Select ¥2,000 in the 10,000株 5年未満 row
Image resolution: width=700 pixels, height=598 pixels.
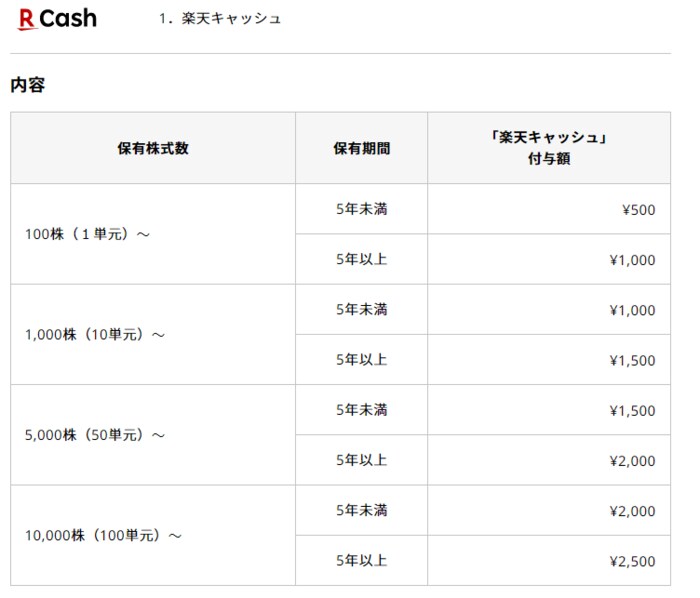point(632,511)
